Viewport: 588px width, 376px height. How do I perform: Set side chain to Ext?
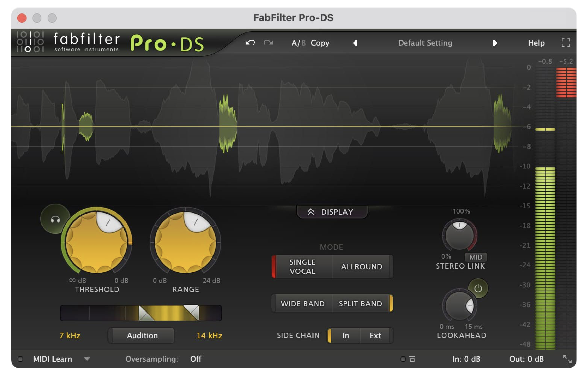(375, 336)
